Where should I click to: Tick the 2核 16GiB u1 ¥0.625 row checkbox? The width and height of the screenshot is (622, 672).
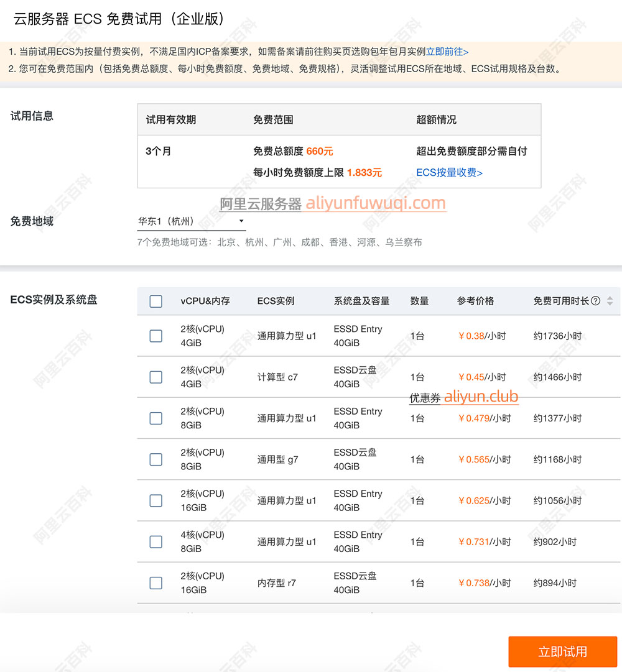156,500
